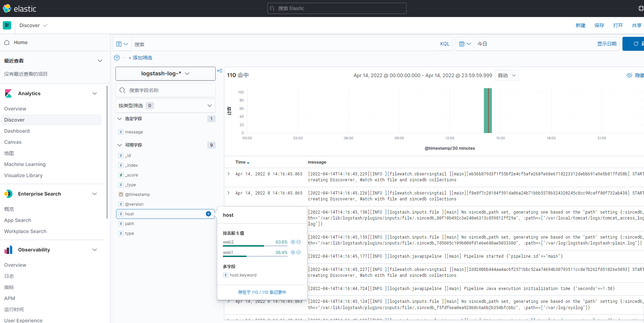644x323 pixels.
Task: Collapse the recently viewed section
Action: point(100,61)
